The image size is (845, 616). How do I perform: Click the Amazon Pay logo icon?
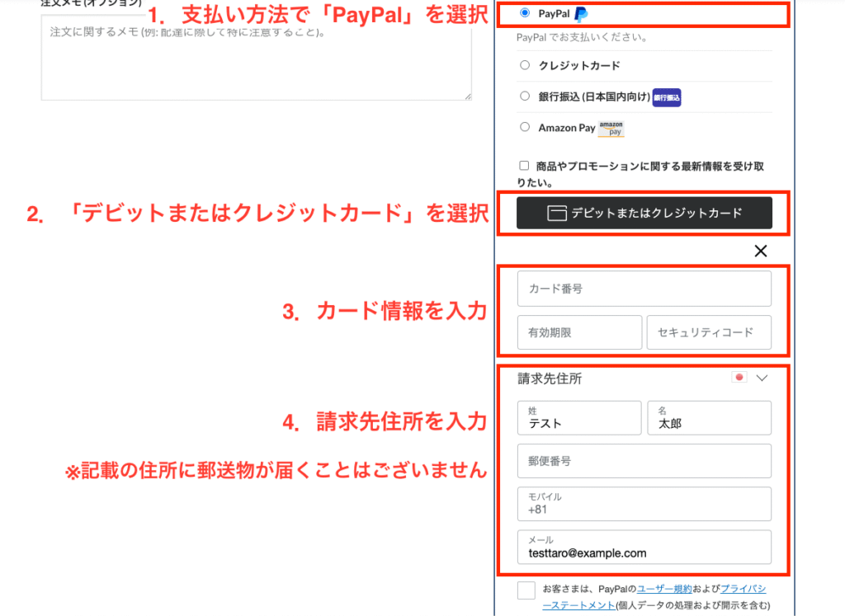tap(611, 128)
